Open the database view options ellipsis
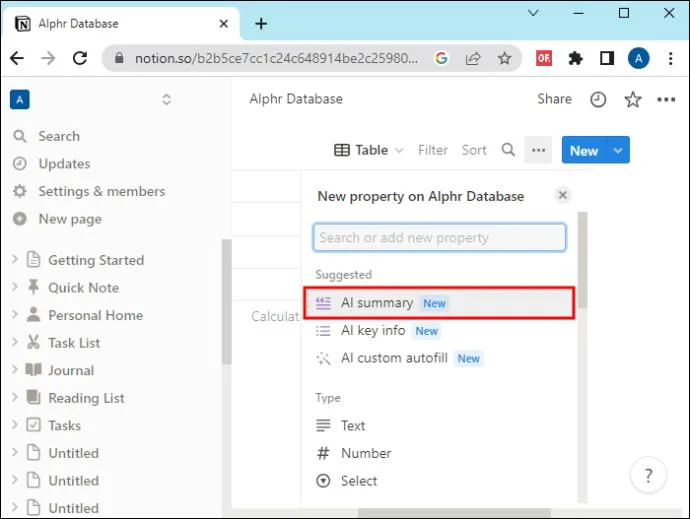Viewport: 690px width, 519px height. click(x=538, y=150)
